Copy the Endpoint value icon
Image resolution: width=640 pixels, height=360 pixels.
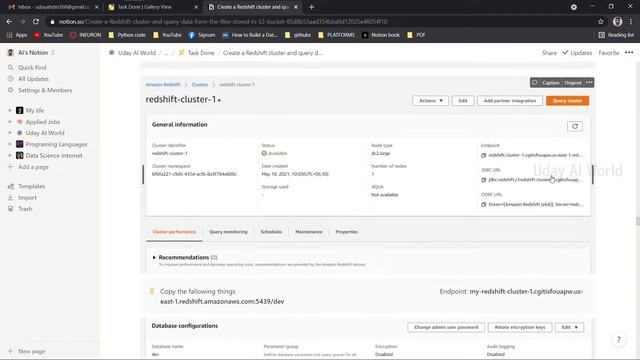coord(483,155)
